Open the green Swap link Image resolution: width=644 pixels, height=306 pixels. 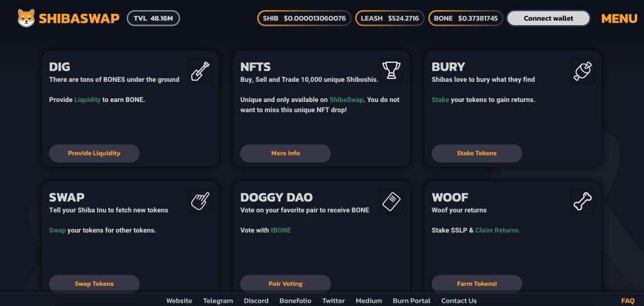pos(57,230)
